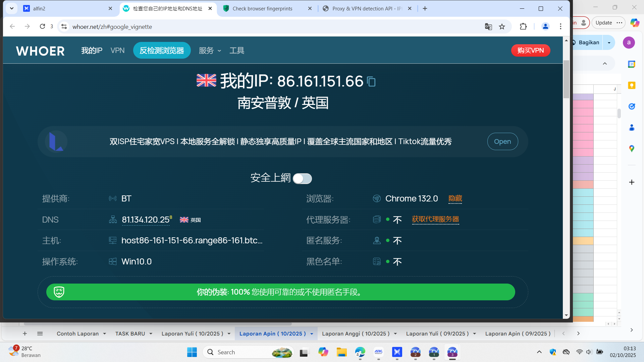This screenshot has width=644, height=362.
Task: Click the WHOER logo
Action: coord(40,51)
